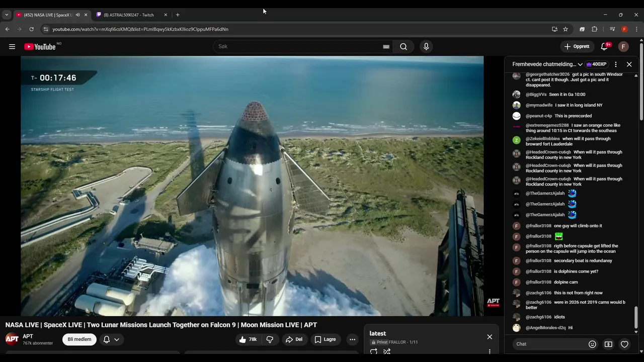Open the notifications bell with 9+ badge
The width and height of the screenshot is (644, 362).
point(604,47)
